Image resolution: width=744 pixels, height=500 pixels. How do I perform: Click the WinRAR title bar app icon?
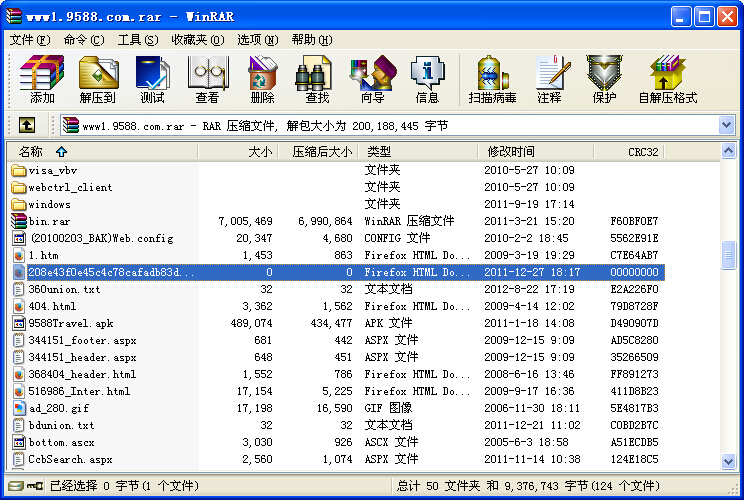point(13,16)
